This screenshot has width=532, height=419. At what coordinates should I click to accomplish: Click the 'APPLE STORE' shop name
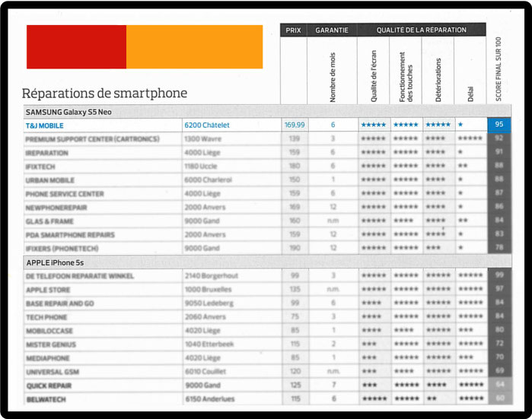pos(48,290)
